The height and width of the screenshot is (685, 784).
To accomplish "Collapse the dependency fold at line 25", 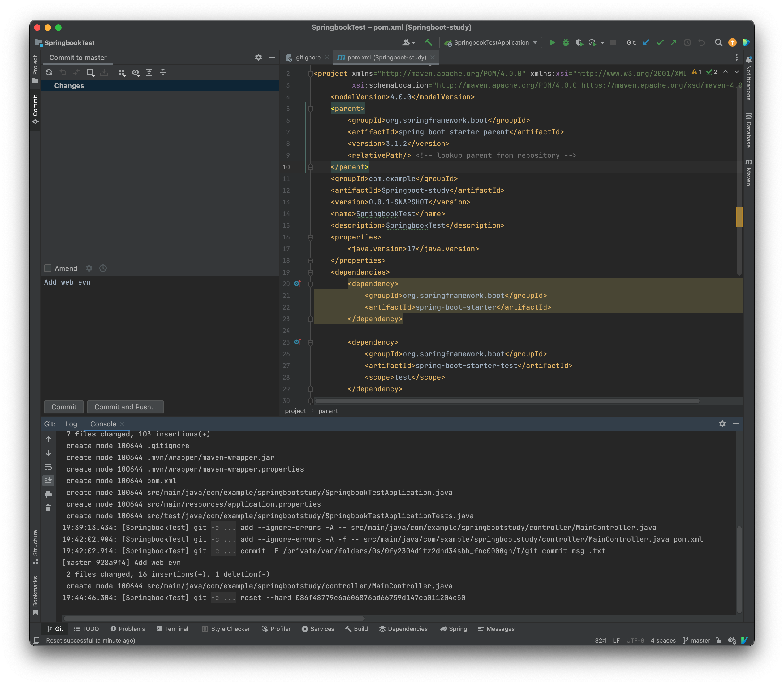I will (310, 343).
